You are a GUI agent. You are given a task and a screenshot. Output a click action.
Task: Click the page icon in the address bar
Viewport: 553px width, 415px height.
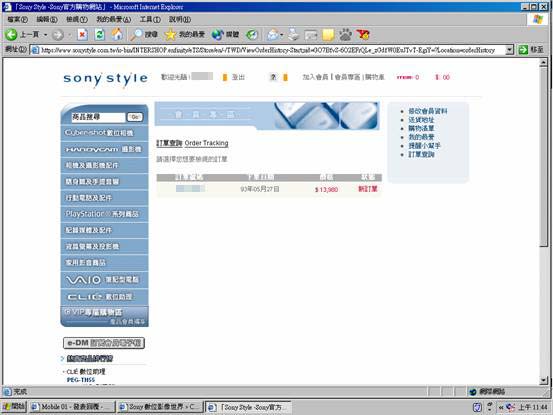coord(35,50)
